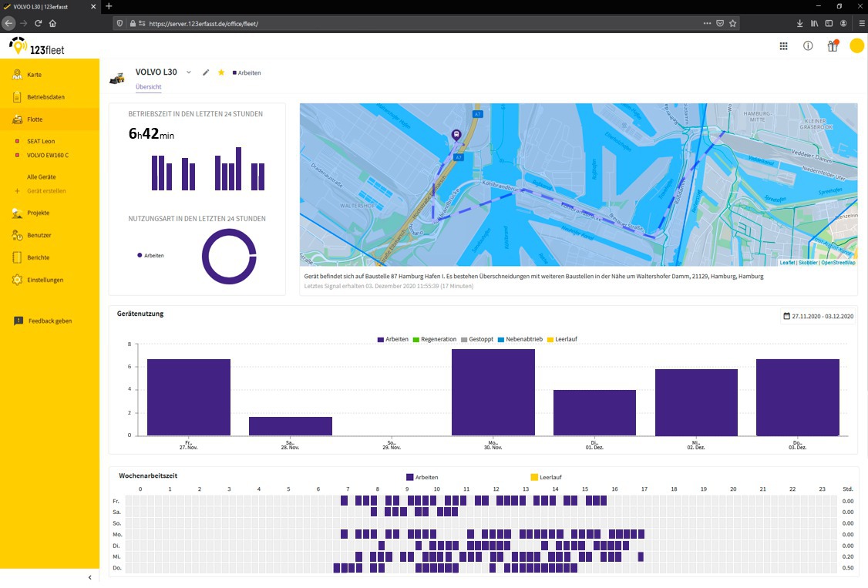Open the 27.11.2020 - 03.12.2020 date picker

coord(819,317)
